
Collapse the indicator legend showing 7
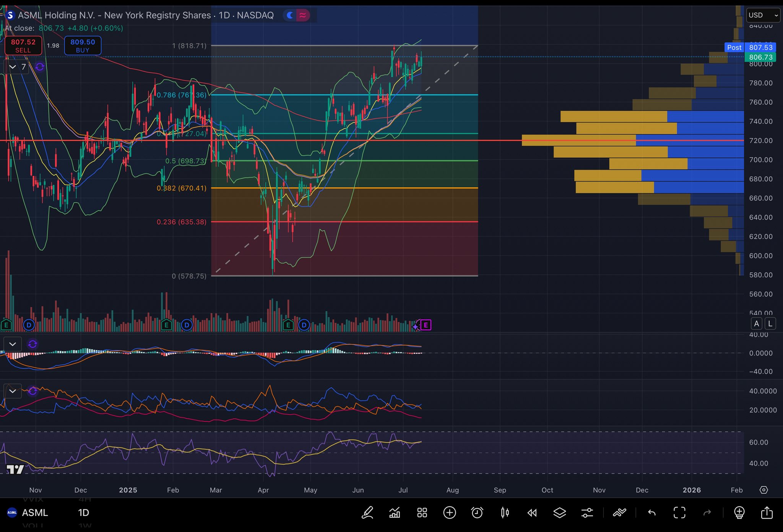coord(13,67)
